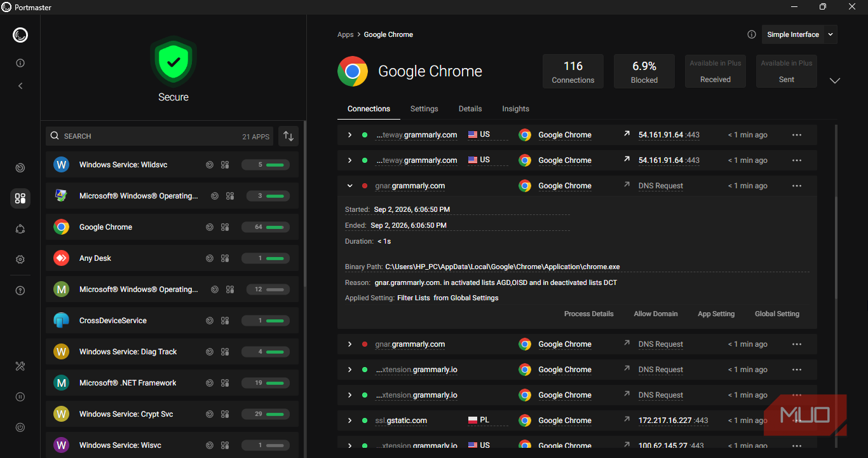Screen dimensions: 868x458
Task: Click the App Setting button
Action: click(716, 314)
